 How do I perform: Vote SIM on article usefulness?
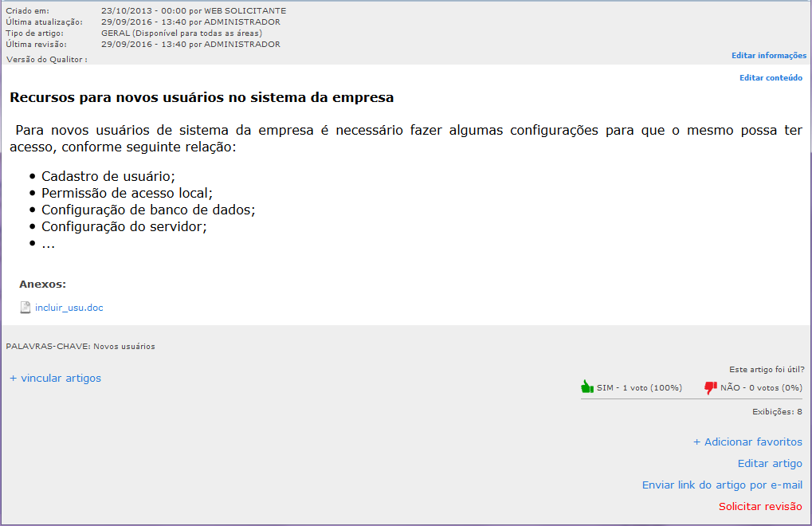coord(639,388)
